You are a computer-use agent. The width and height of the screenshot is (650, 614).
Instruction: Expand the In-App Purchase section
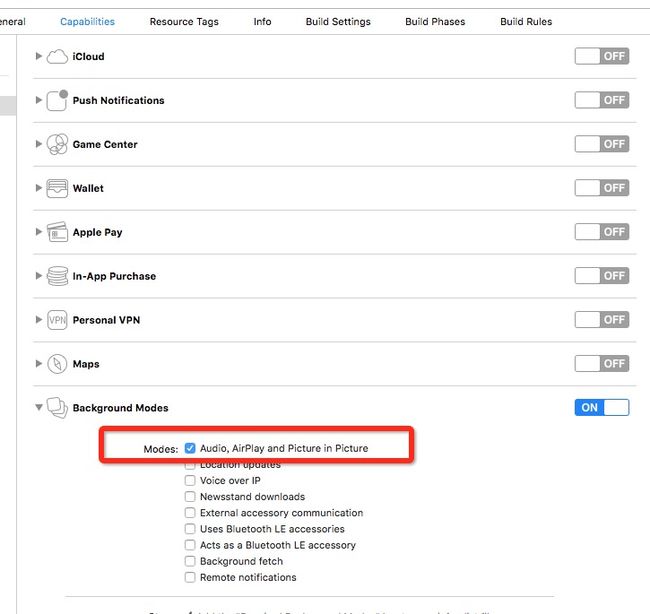click(x=39, y=276)
